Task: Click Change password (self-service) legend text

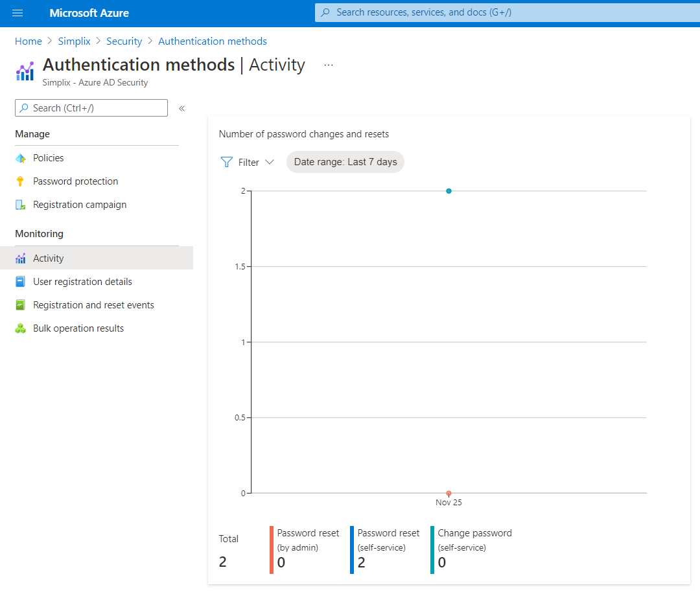Action: pyautogui.click(x=474, y=540)
